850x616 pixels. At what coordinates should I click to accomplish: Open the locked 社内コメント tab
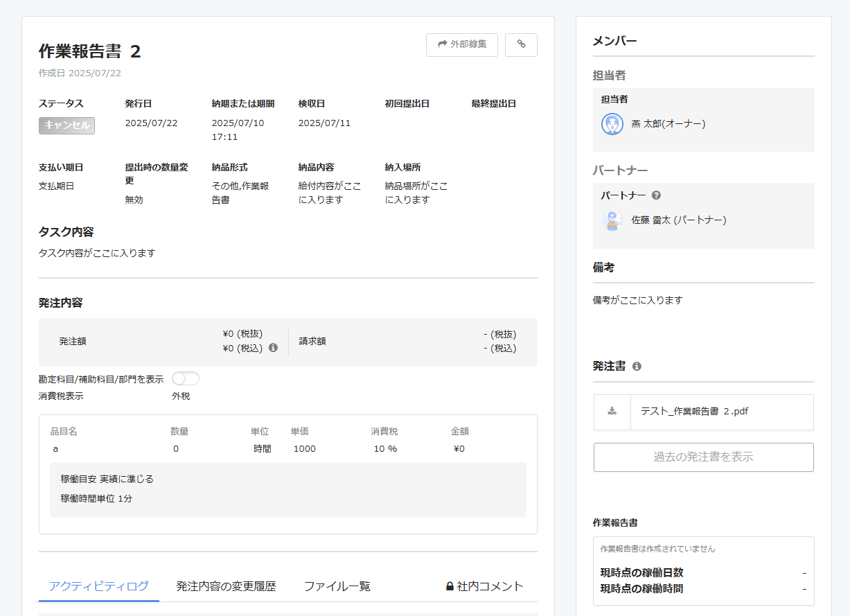click(484, 586)
